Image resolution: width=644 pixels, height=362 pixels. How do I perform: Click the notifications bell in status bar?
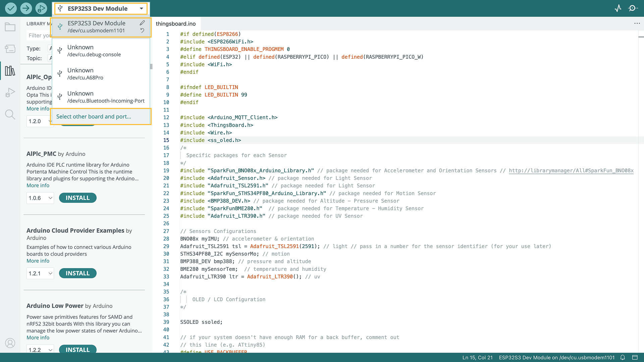[x=623, y=357]
